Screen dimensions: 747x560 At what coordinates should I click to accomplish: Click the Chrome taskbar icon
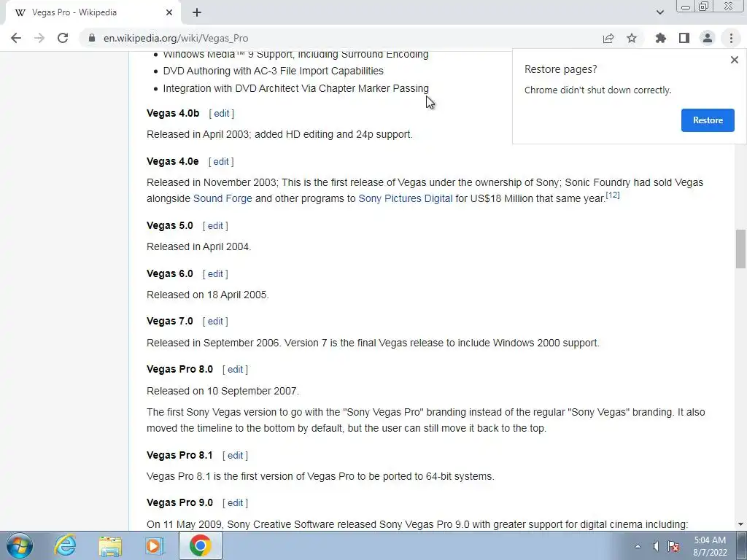[x=201, y=545]
